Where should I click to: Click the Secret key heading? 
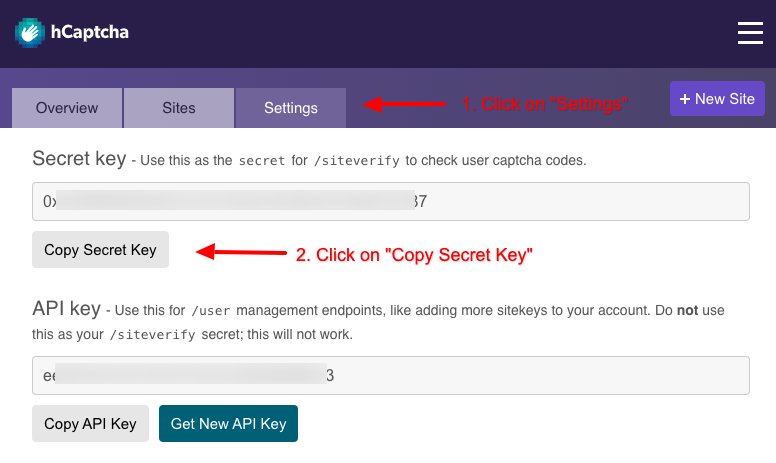click(79, 159)
